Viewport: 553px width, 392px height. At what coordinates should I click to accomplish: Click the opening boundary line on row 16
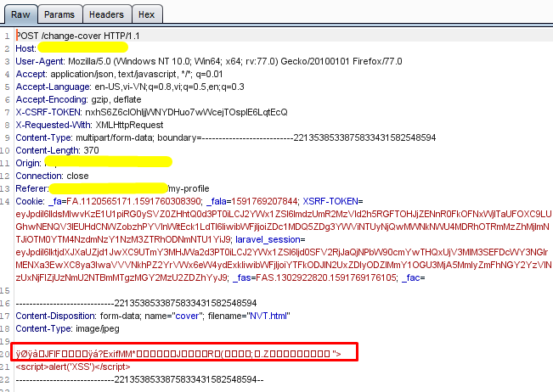136,303
